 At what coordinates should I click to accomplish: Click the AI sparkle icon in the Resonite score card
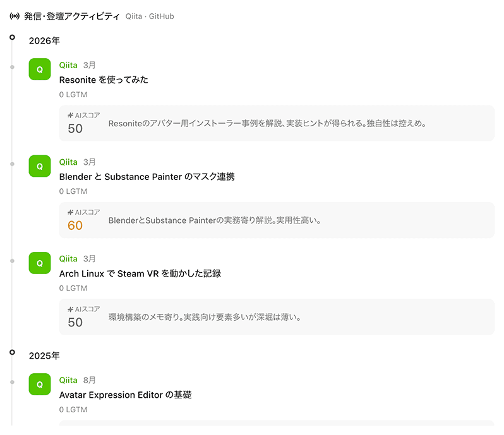coord(70,115)
